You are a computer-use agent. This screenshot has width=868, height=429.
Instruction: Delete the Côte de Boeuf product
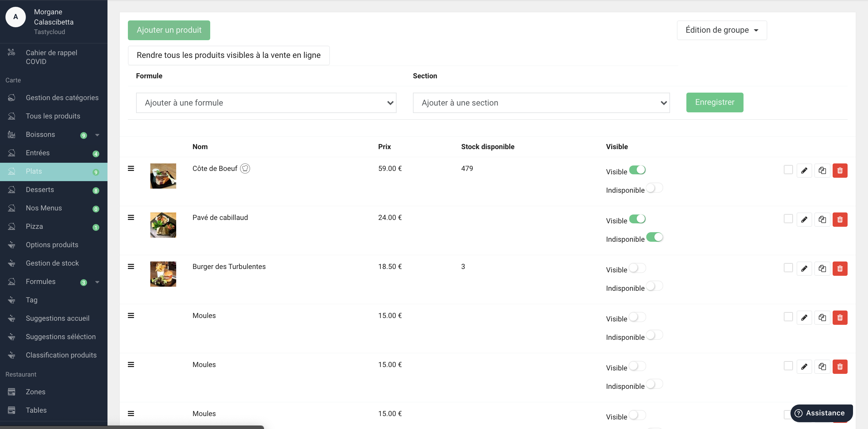(x=840, y=171)
